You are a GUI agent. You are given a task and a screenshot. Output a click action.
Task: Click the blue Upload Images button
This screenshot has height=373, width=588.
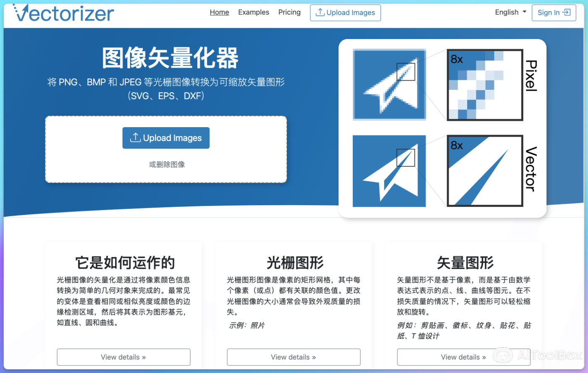coord(166,138)
